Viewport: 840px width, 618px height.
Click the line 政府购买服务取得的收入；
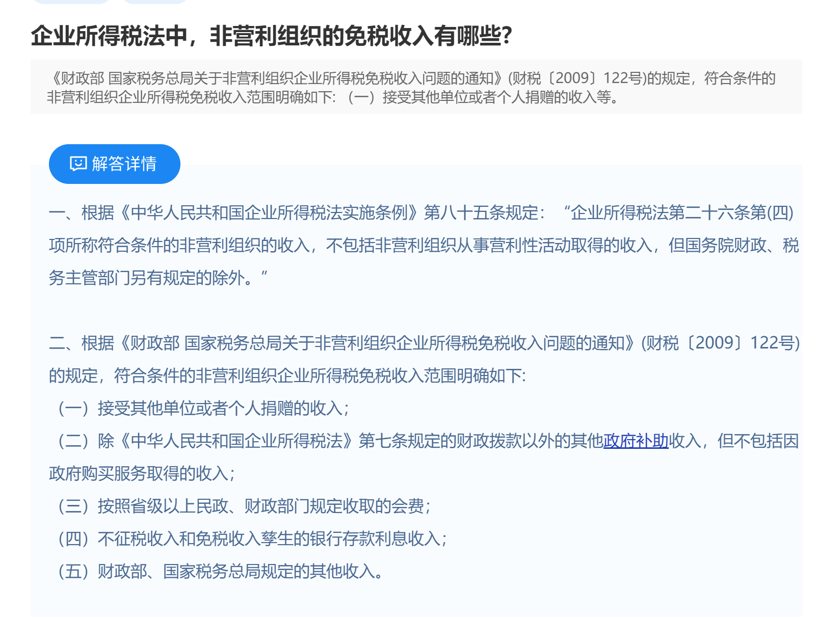pos(142,474)
